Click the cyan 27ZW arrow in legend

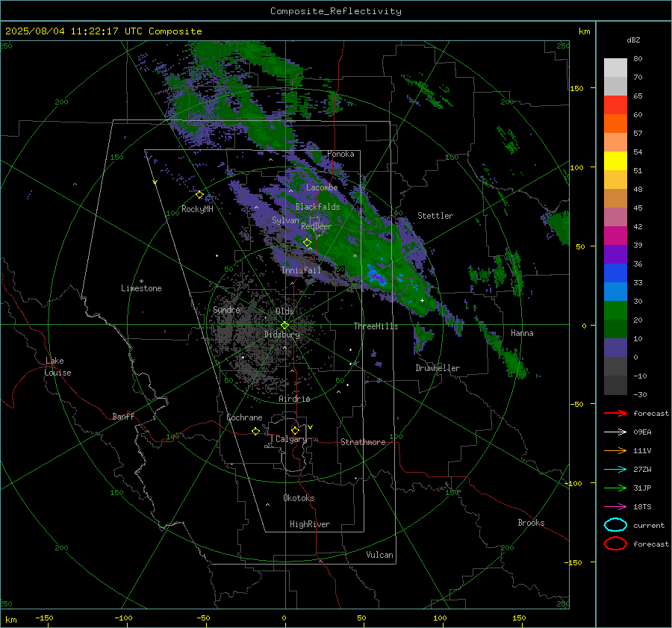coord(615,470)
